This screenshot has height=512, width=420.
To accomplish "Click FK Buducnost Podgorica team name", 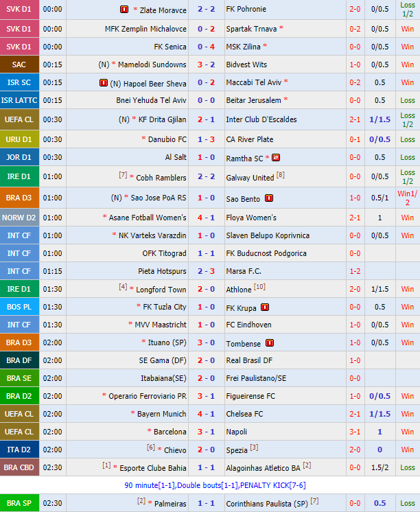I will point(266,253).
